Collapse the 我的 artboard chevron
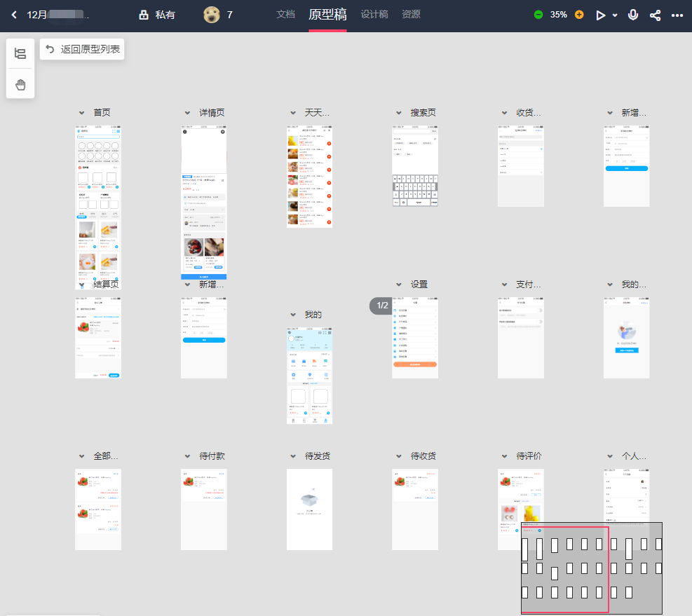Image resolution: width=692 pixels, height=616 pixels. [x=293, y=315]
